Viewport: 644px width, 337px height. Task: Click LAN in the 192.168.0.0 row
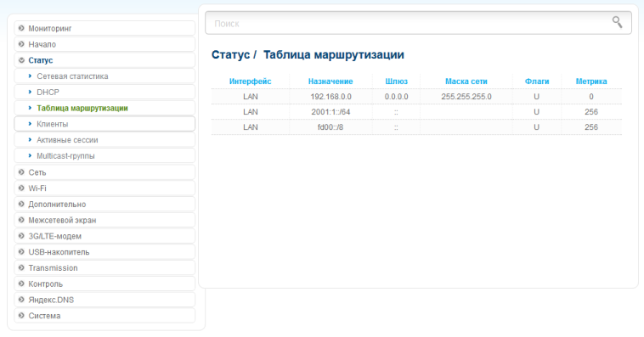250,97
